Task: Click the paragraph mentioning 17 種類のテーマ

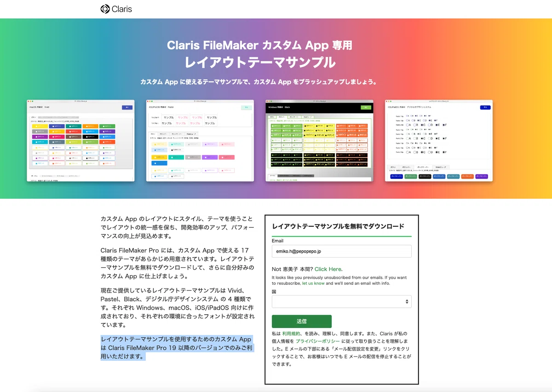Action: (x=177, y=263)
